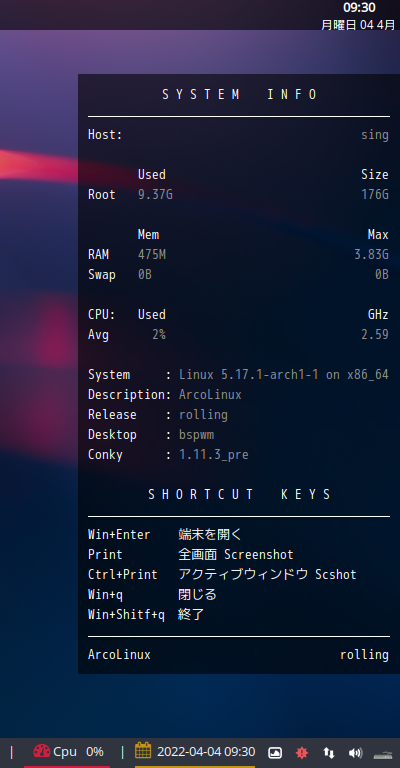Click the image viewer tray icon
The image size is (400, 768).
point(275,752)
